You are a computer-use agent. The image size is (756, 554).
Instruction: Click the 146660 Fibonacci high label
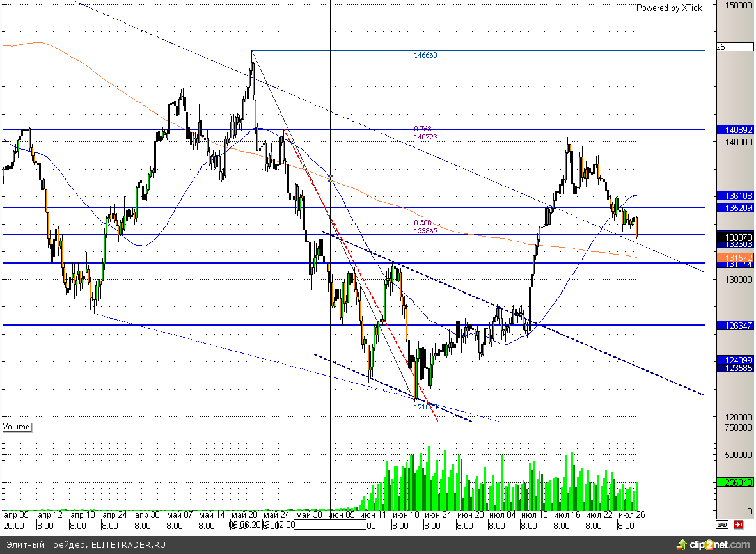pos(425,56)
